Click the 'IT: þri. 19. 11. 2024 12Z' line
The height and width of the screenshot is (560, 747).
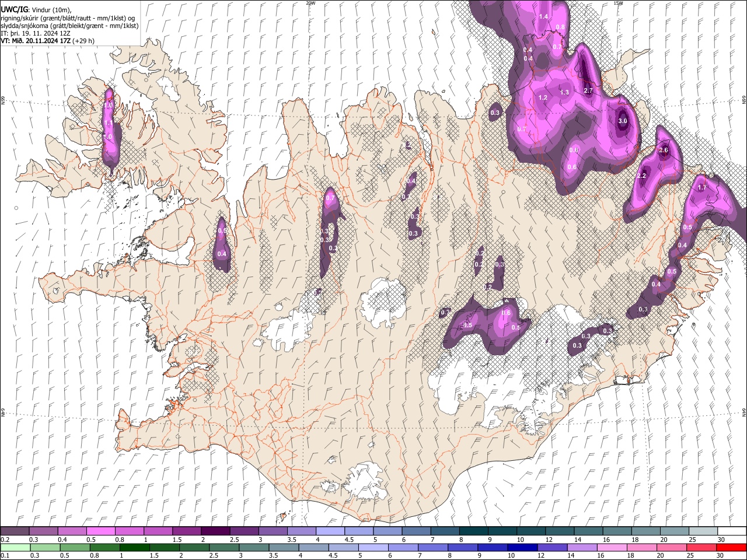(x=36, y=33)
